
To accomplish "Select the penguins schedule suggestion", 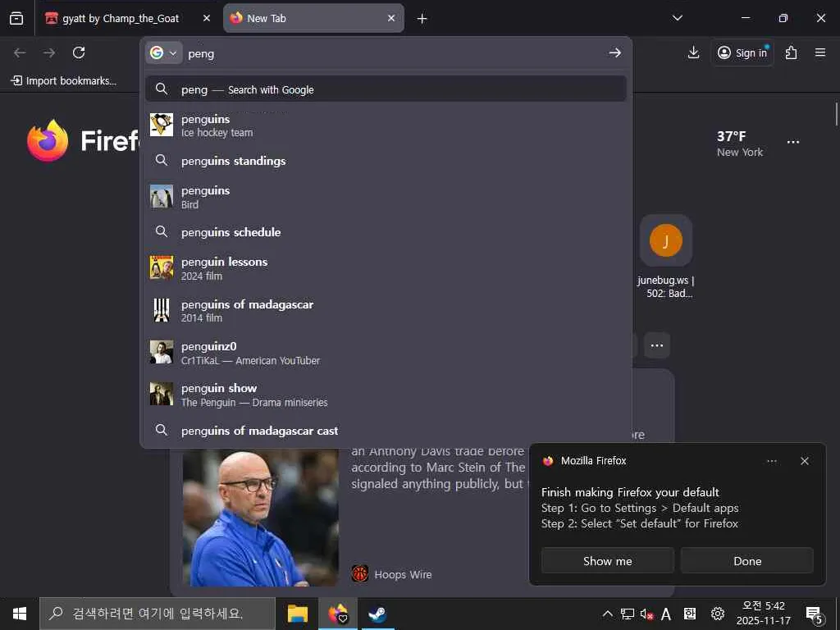I will pyautogui.click(x=386, y=232).
